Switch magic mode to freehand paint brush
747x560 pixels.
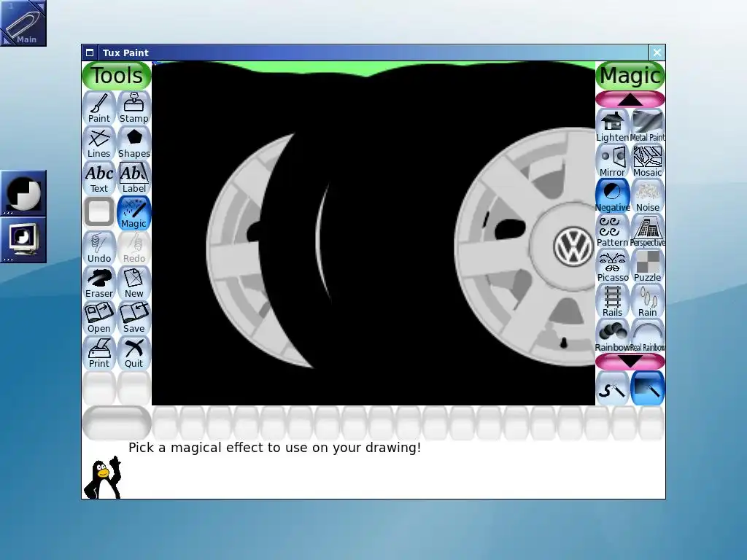(x=612, y=389)
